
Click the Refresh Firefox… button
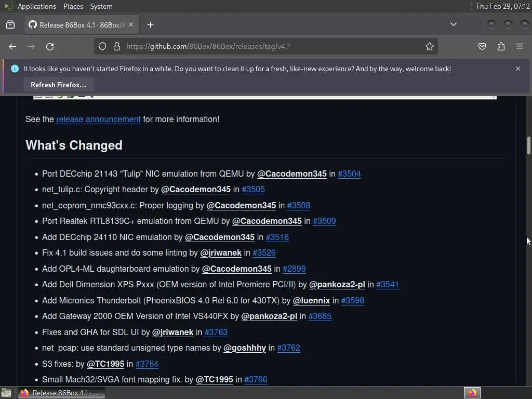[x=58, y=85]
